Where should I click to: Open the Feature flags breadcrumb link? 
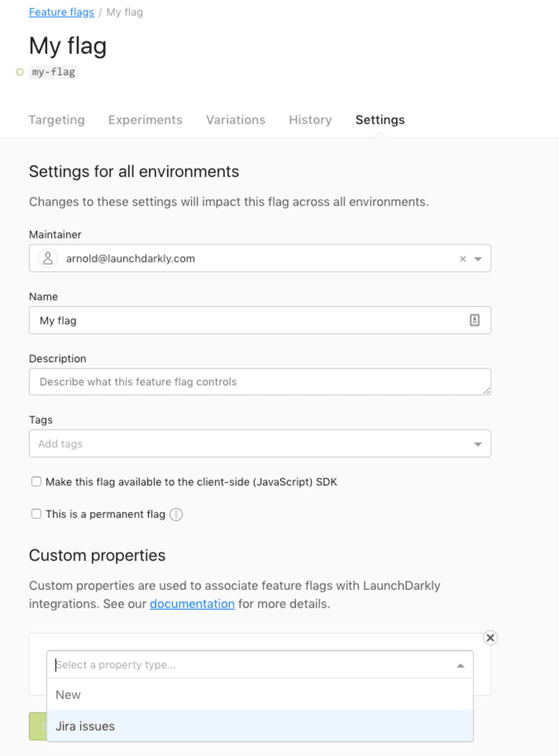62,12
